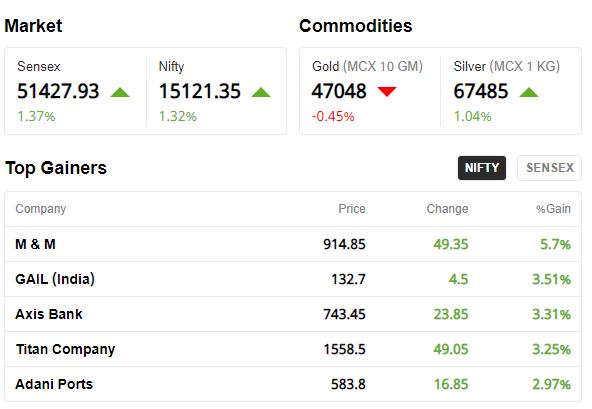Open the Titan Company stock link
This screenshot has height=409, width=592.
click(65, 350)
